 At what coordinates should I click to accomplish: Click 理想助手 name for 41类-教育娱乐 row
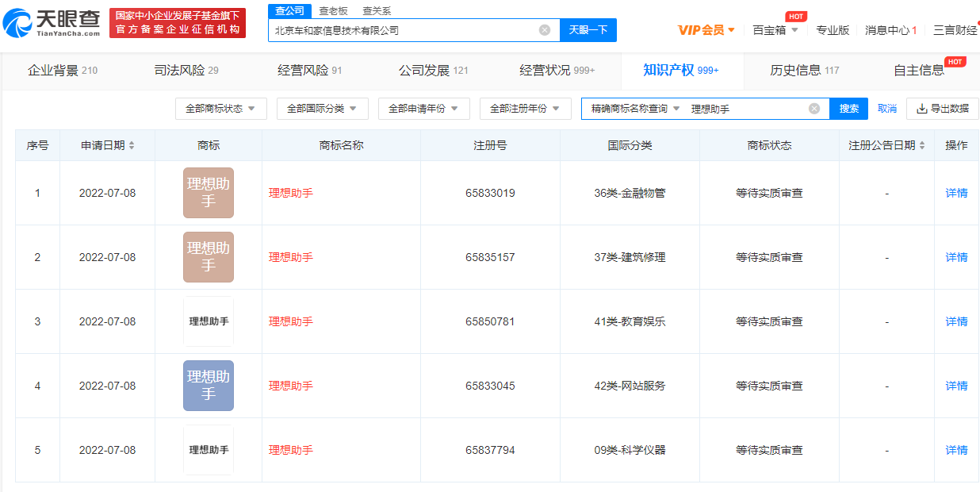291,321
